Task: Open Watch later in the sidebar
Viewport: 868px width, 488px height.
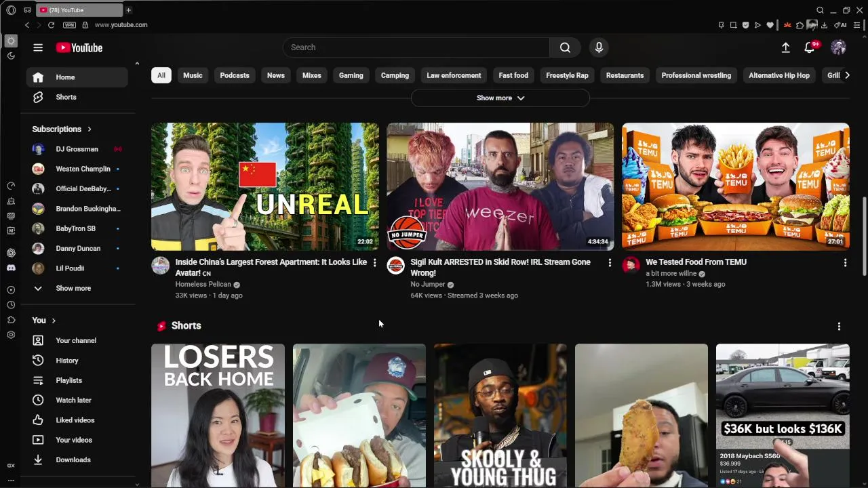Action: pos(77,400)
